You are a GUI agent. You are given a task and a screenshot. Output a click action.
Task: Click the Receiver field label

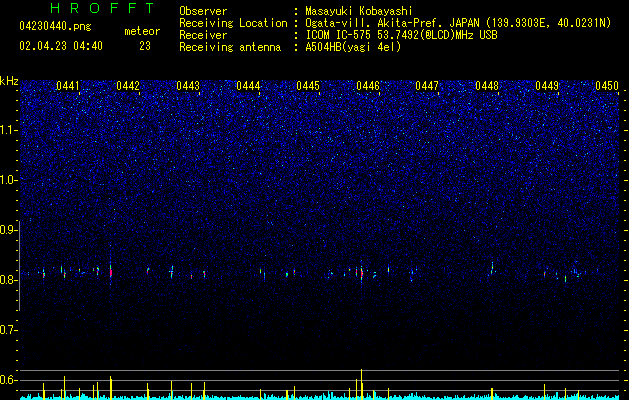(x=203, y=35)
